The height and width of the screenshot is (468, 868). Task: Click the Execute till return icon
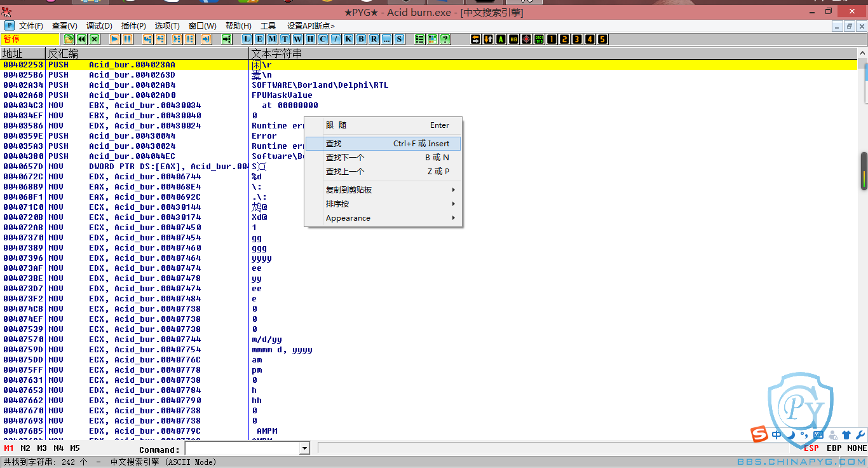pyautogui.click(x=206, y=39)
